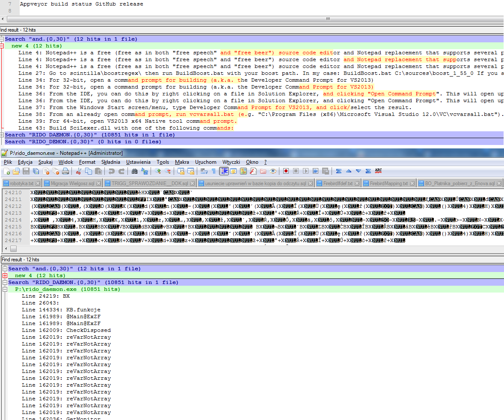Click the Replace toolbar icon
This screenshot has width=504, height=420.
[144, 171]
